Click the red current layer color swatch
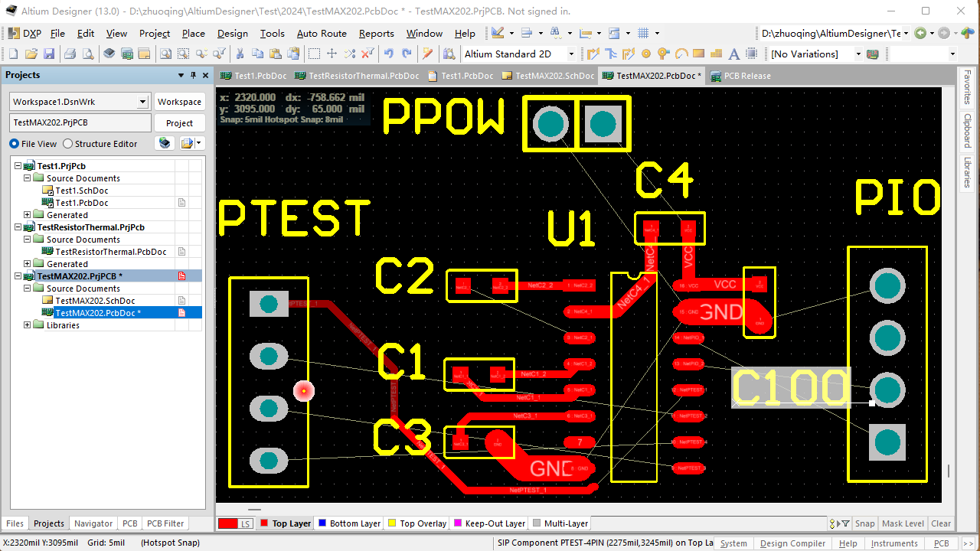 tap(227, 523)
